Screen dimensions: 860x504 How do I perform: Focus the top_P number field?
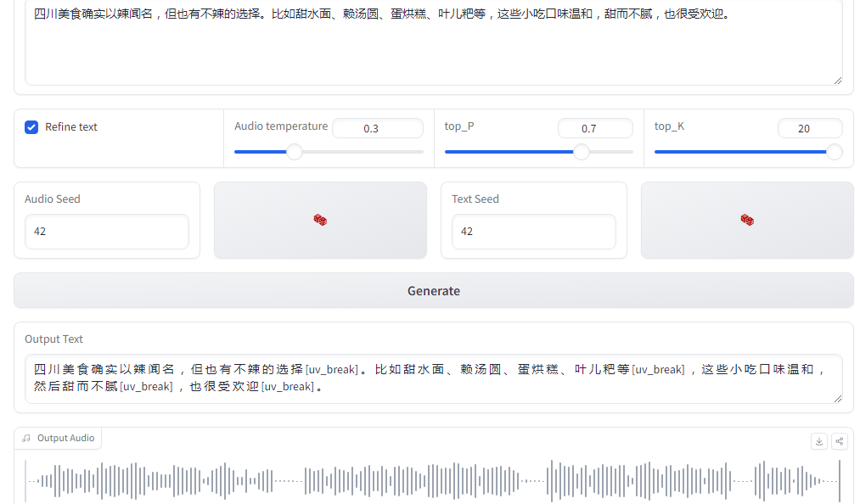tap(594, 129)
